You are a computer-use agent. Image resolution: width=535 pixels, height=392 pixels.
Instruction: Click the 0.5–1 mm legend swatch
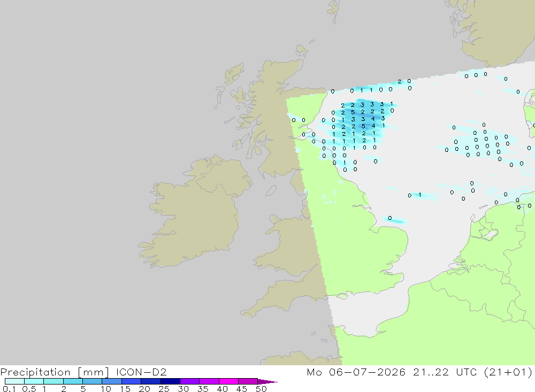coord(34,381)
